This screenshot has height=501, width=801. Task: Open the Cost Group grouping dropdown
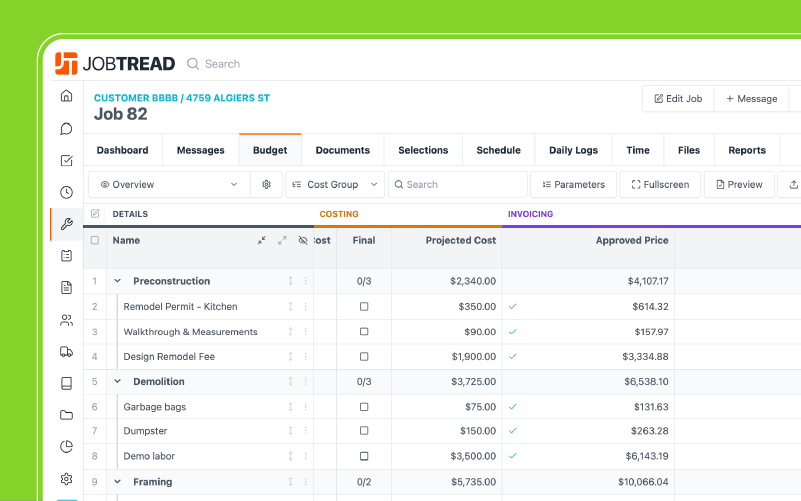pos(335,185)
